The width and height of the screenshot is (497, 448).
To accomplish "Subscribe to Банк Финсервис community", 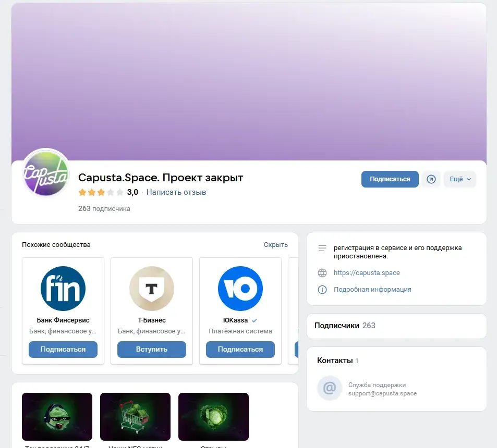I will [x=63, y=349].
